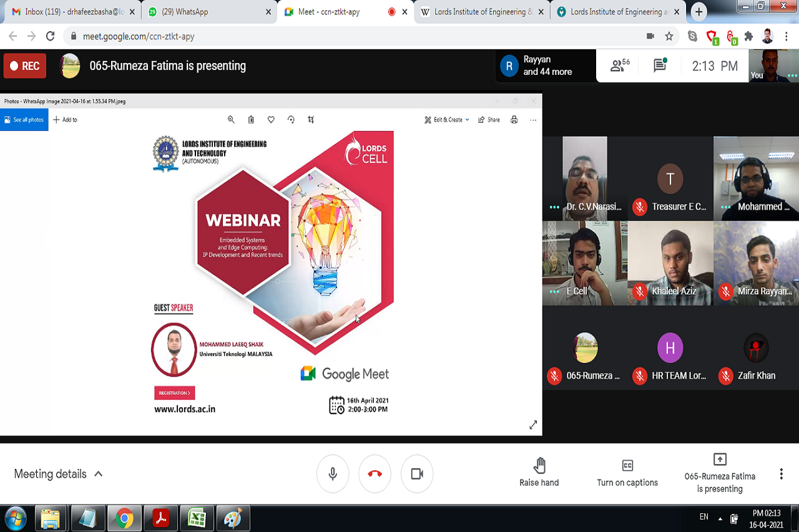The image size is (799, 532).
Task: Open Chrome from the Windows taskbar
Action: click(124, 518)
